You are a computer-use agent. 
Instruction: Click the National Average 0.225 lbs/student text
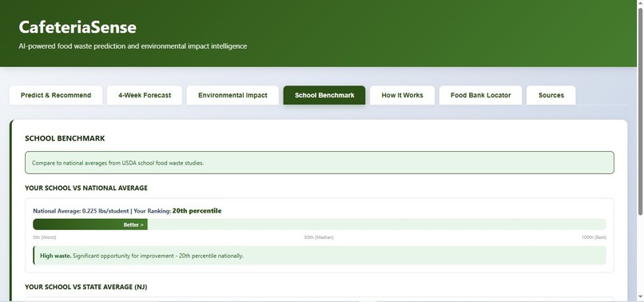[x=81, y=211]
